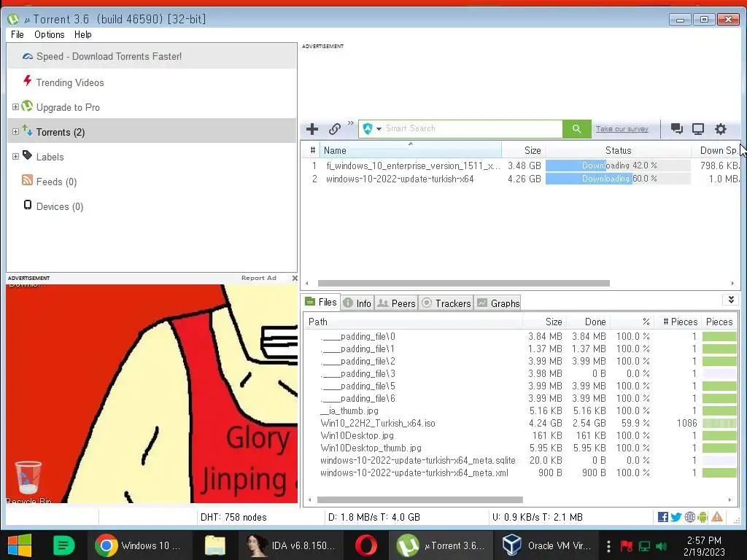Sort files by # Pieces column header
This screenshot has width=747, height=560.
[x=679, y=322]
